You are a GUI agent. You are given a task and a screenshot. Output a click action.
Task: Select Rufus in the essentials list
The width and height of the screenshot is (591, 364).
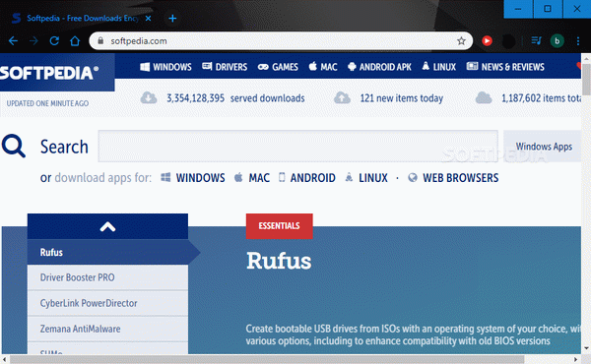pyautogui.click(x=107, y=252)
